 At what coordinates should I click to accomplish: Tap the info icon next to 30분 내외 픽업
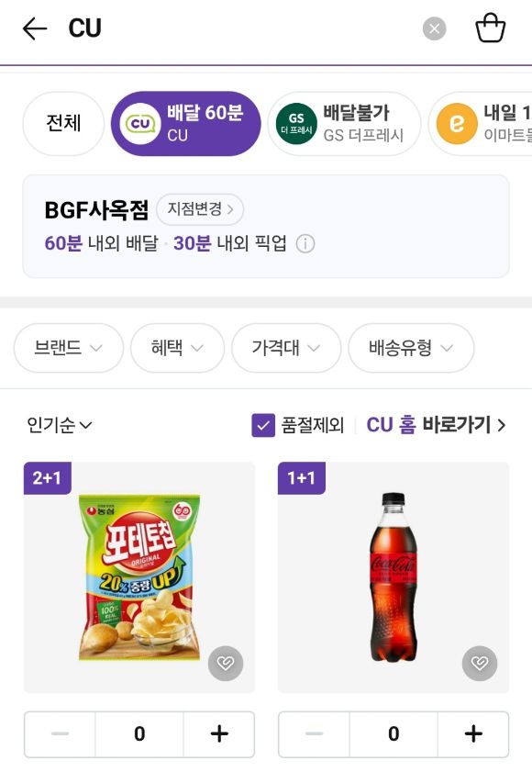pos(305,245)
